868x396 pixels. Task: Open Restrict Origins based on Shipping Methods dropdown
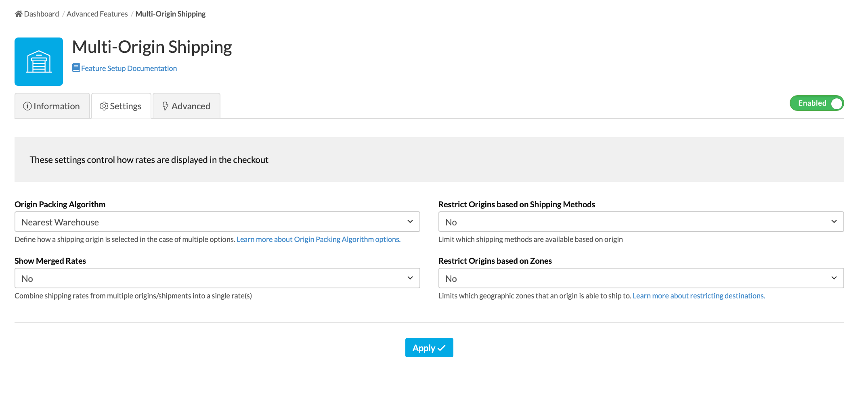tap(641, 222)
